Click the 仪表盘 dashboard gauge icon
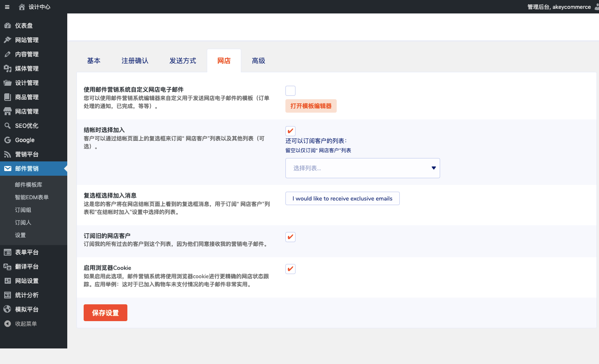This screenshot has width=599, height=364. tap(7, 26)
